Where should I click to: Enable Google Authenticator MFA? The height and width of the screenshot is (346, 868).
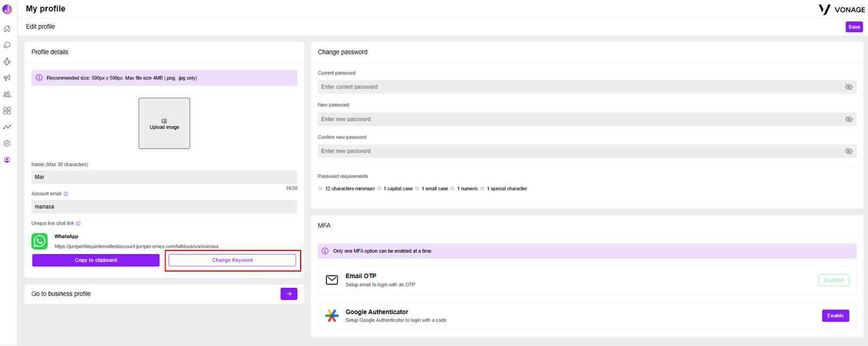(835, 316)
